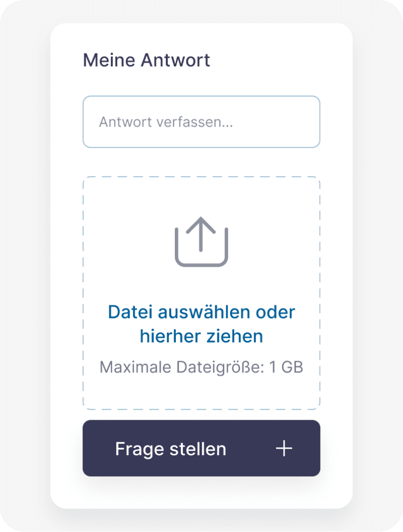
Task: Click the "Meine Antwort" heading
Action: (x=146, y=60)
